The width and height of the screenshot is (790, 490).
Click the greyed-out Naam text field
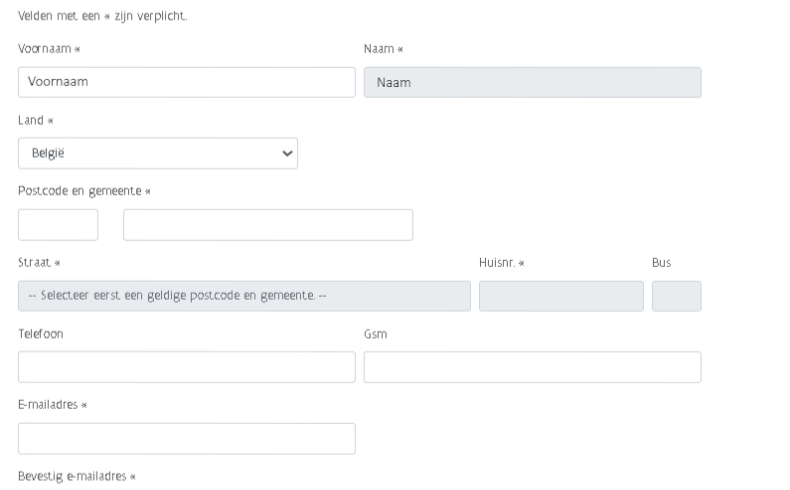[533, 82]
